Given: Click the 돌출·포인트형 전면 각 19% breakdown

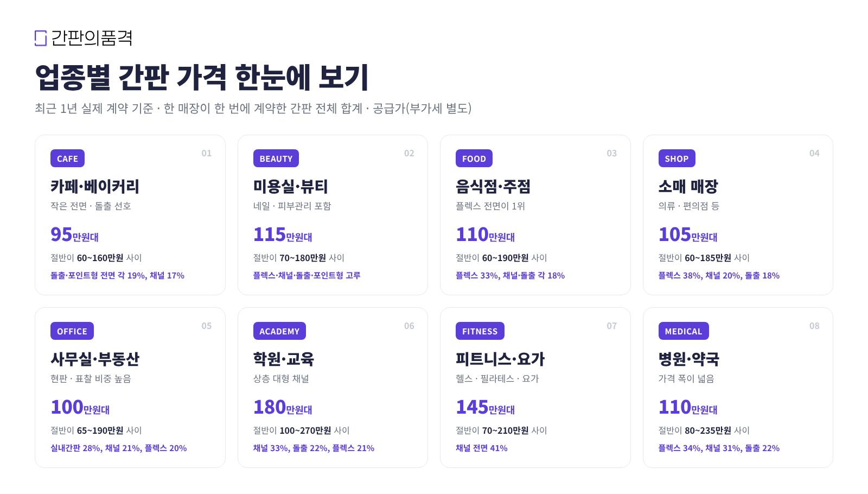Looking at the screenshot, I should click(118, 276).
